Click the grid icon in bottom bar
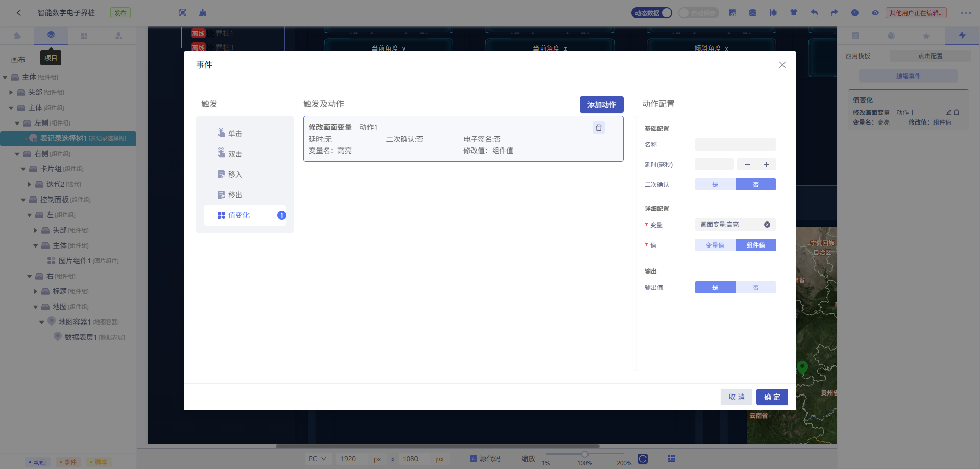980x469 pixels. tap(672, 459)
